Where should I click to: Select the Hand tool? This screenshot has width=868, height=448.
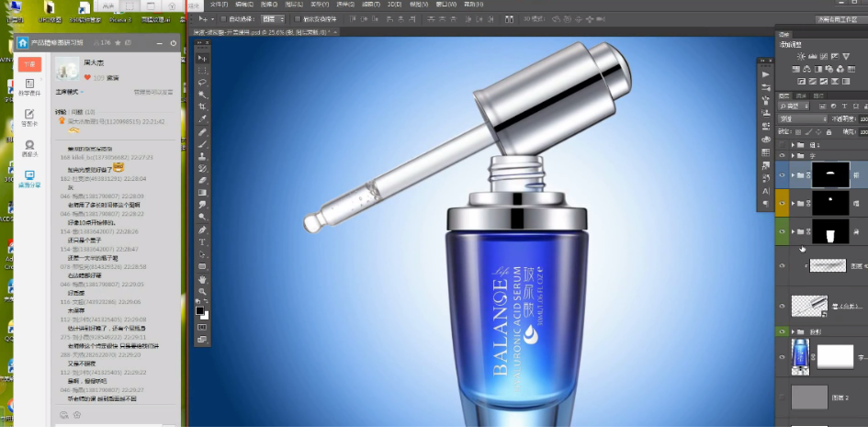pos(203,279)
